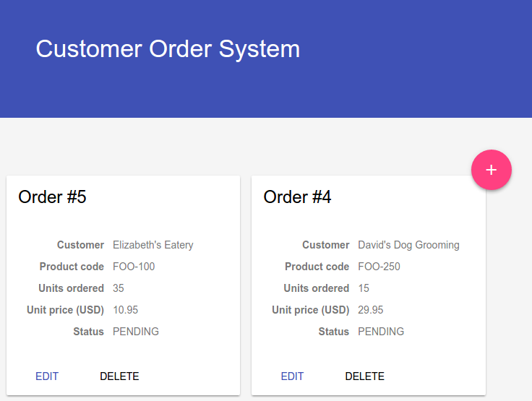Select the Order #5 card heading
Screen dimensions: 532x401
[x=52, y=197]
